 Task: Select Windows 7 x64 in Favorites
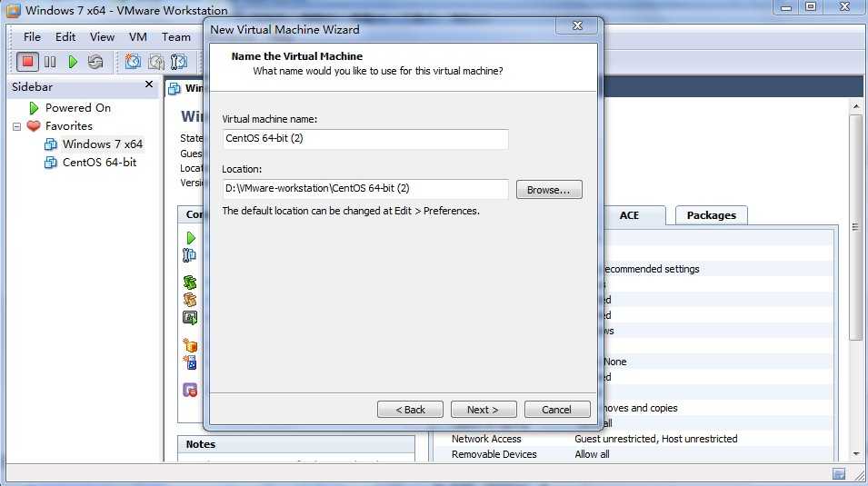coord(103,144)
